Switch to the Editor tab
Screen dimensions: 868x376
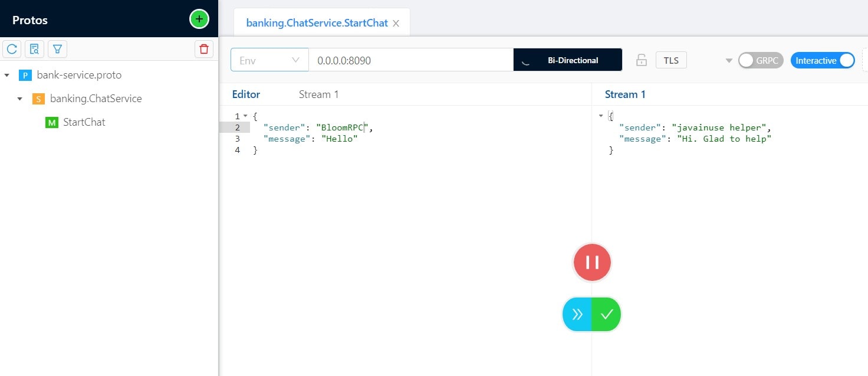click(246, 94)
